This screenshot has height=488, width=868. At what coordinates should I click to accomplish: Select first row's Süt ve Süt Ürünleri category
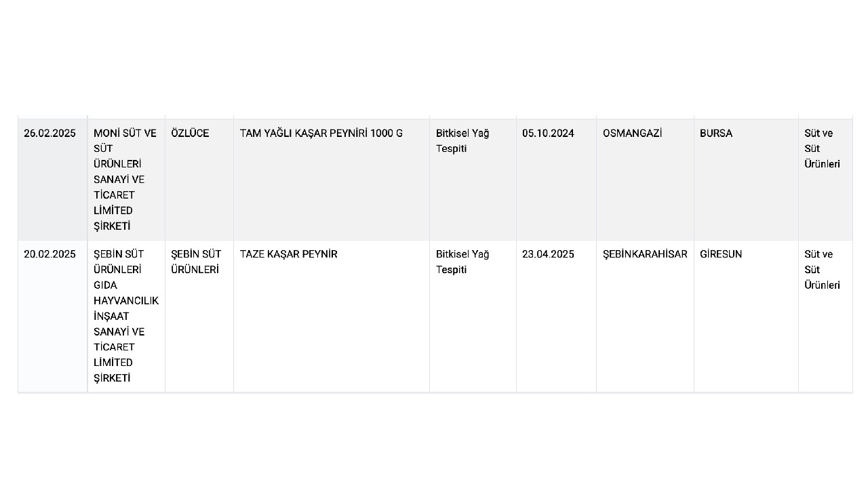coord(825,180)
